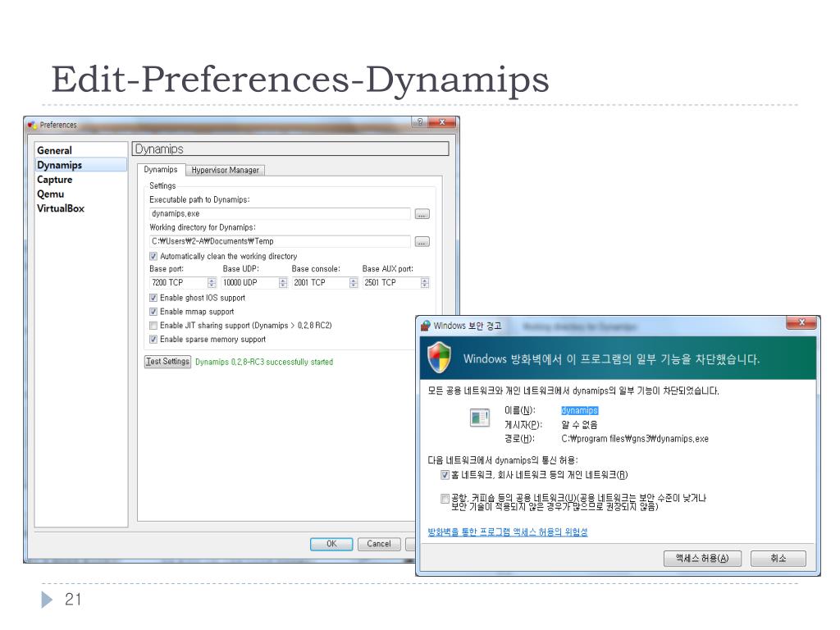Close the Windows security alert dialog
The height and width of the screenshot is (630, 840).
pyautogui.click(x=801, y=322)
